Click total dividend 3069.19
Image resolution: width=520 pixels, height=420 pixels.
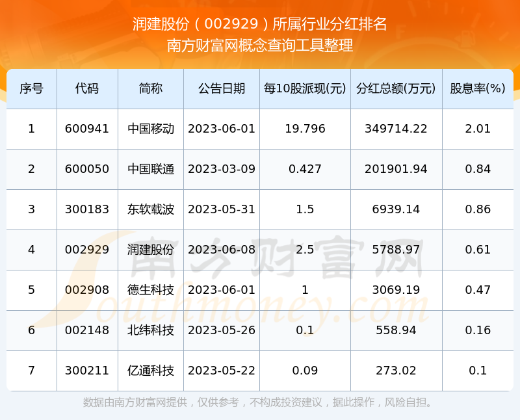pyautogui.click(x=396, y=290)
